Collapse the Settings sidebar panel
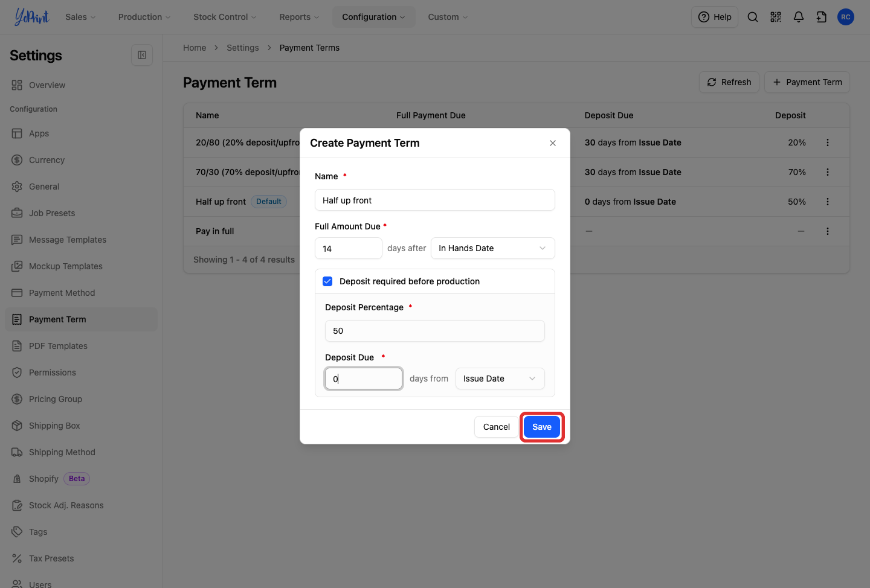Screen dimensions: 870x588 click(x=142, y=55)
